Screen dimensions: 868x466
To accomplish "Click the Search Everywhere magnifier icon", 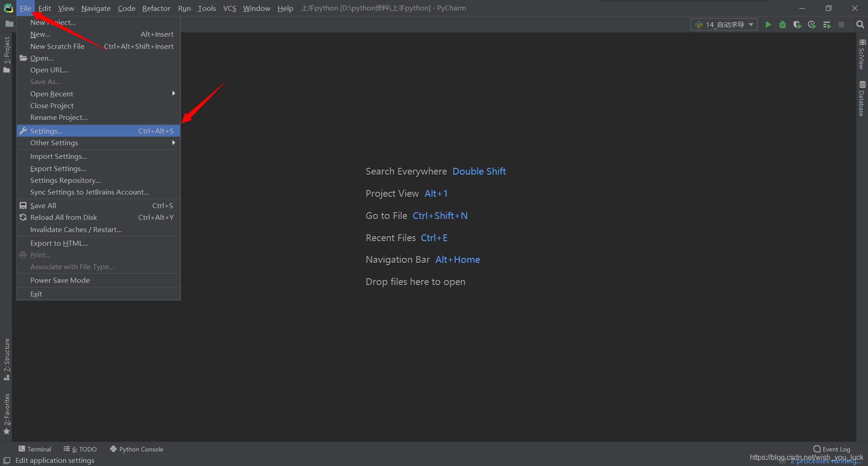I will click(x=860, y=24).
